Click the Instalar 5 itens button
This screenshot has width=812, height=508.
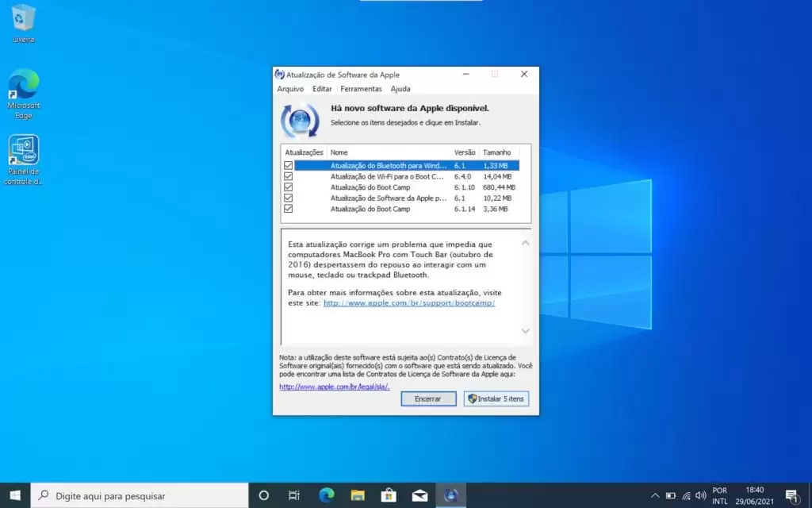click(496, 398)
